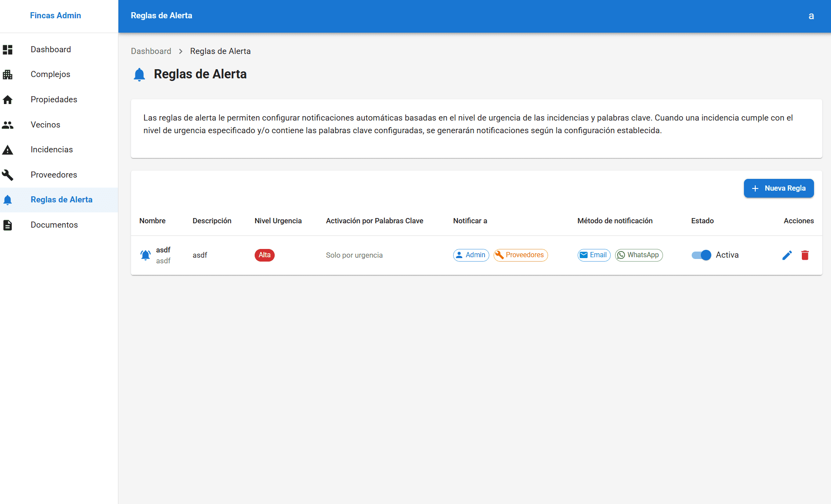
Task: Click the red Alta urgency badge
Action: coord(265,255)
